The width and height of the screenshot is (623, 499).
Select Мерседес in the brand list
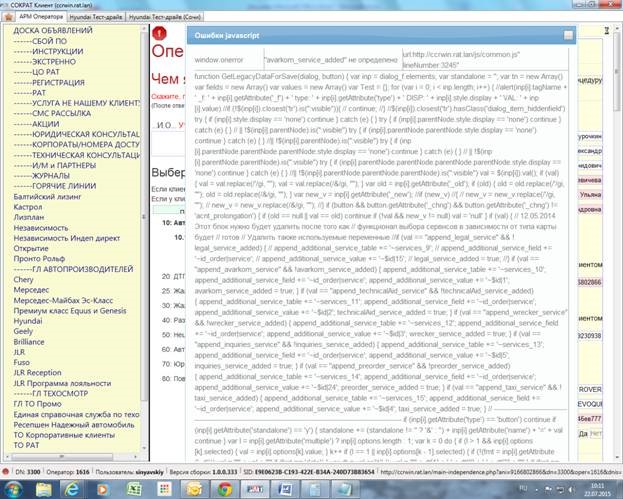click(x=32, y=287)
